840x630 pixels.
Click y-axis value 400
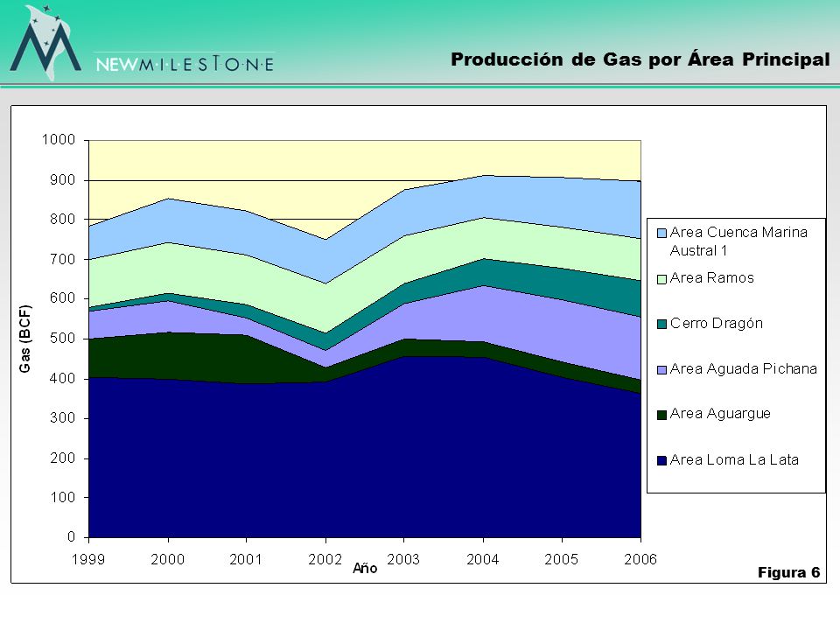pos(63,378)
